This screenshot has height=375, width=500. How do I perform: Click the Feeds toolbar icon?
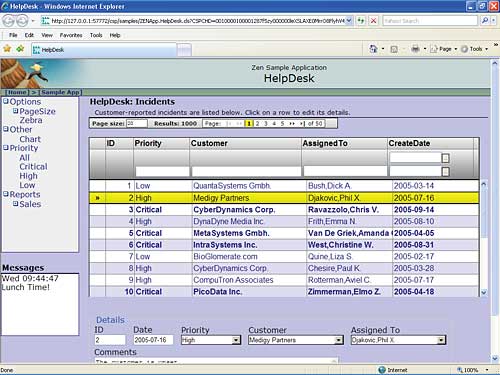click(394, 49)
